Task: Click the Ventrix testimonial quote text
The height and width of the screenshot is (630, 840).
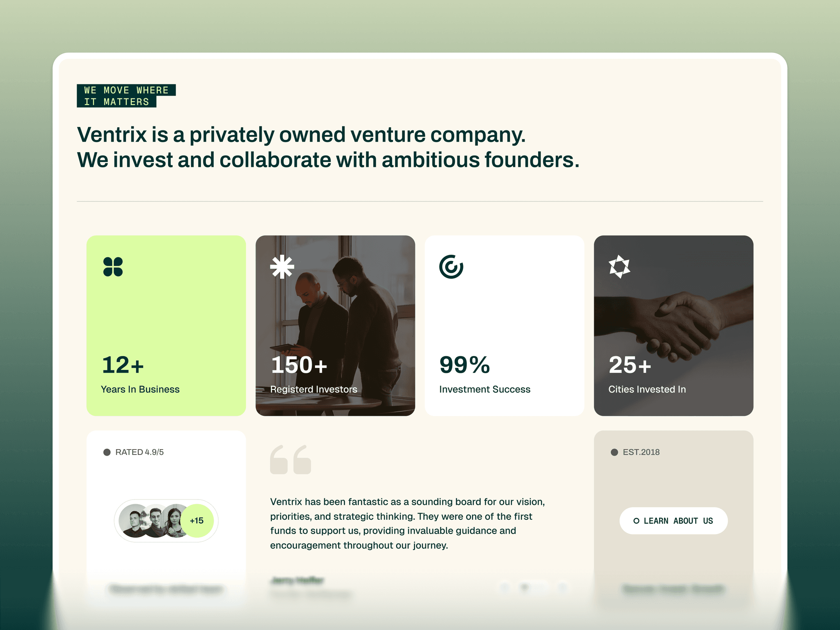Action: [407, 523]
